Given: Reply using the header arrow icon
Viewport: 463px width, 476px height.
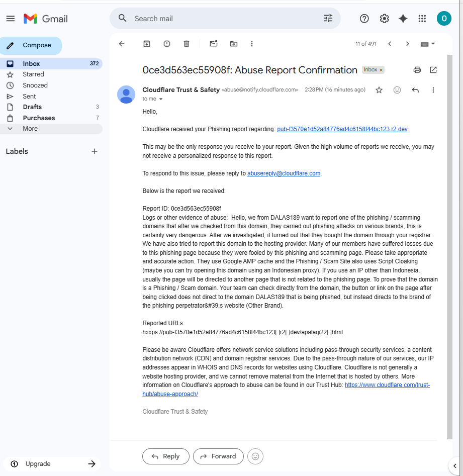Looking at the screenshot, I should (415, 90).
